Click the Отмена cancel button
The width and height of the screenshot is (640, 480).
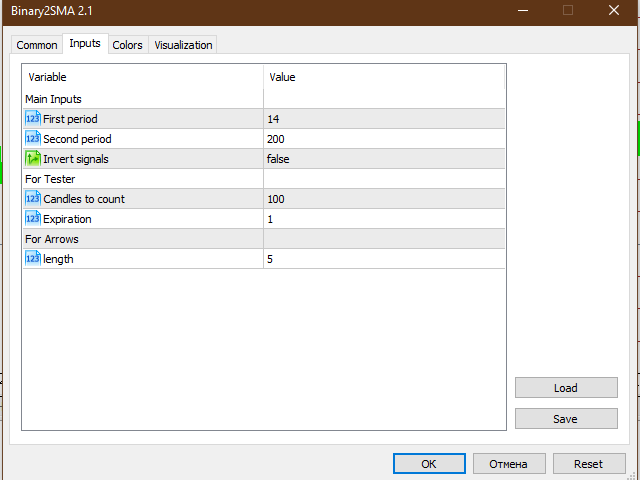509,464
